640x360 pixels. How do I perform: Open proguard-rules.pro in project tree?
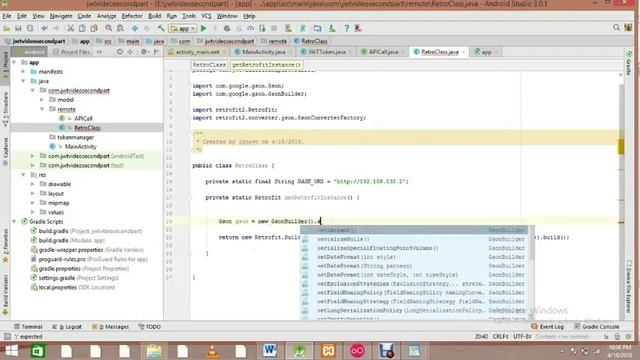click(62, 259)
